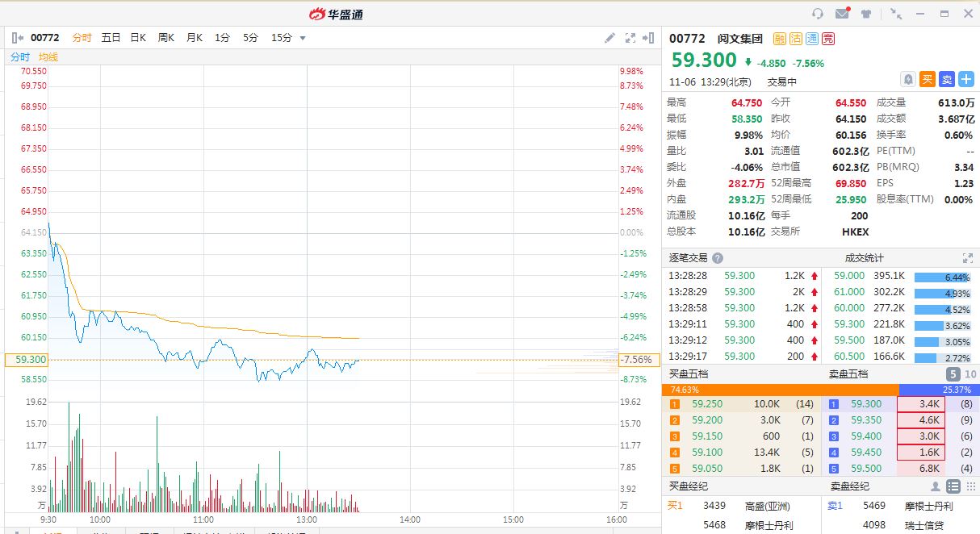Click the orange 74.63% bid ratio bar
The width and height of the screenshot is (980, 534).
pos(780,390)
